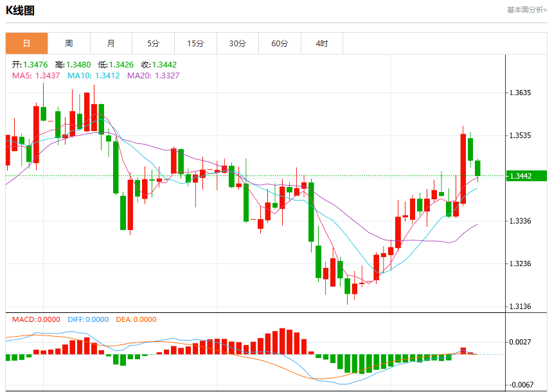Open the 基本面分析 link
The height and width of the screenshot is (392, 552).
527,10
